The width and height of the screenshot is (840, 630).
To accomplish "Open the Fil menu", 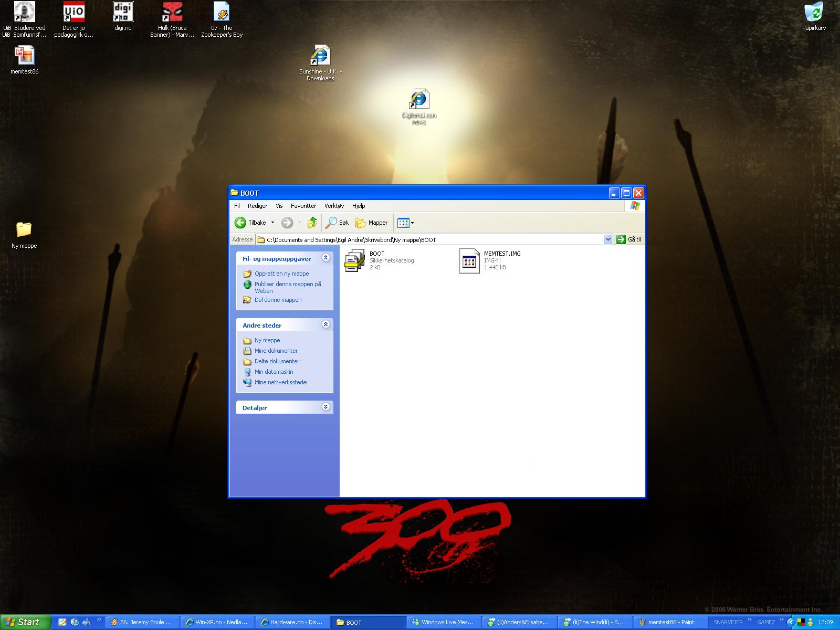I will [x=237, y=206].
